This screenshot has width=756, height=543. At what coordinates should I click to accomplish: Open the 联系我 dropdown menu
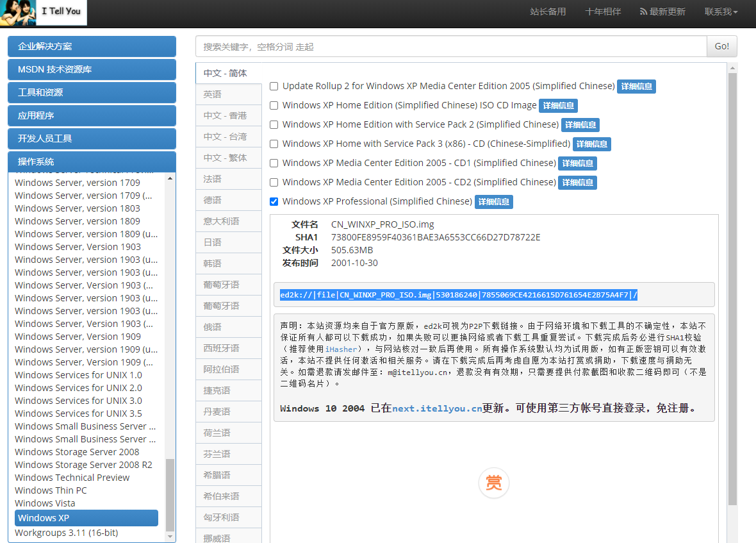pyautogui.click(x=721, y=12)
